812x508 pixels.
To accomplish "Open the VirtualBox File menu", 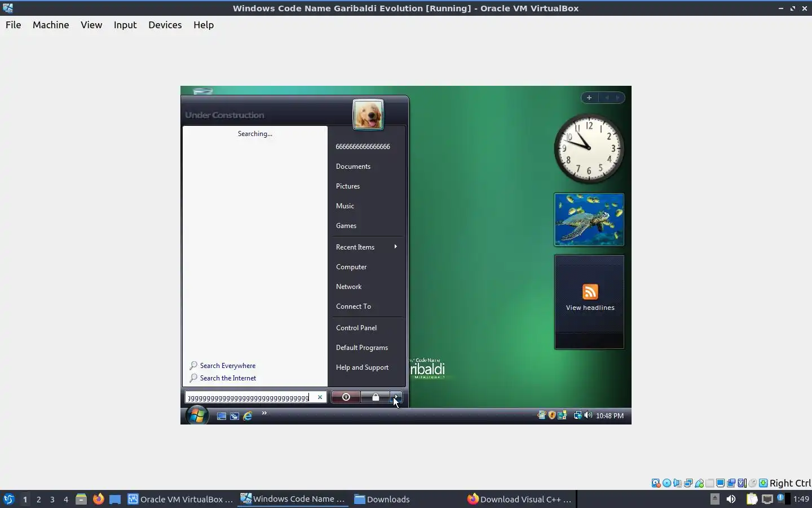I will (13, 25).
